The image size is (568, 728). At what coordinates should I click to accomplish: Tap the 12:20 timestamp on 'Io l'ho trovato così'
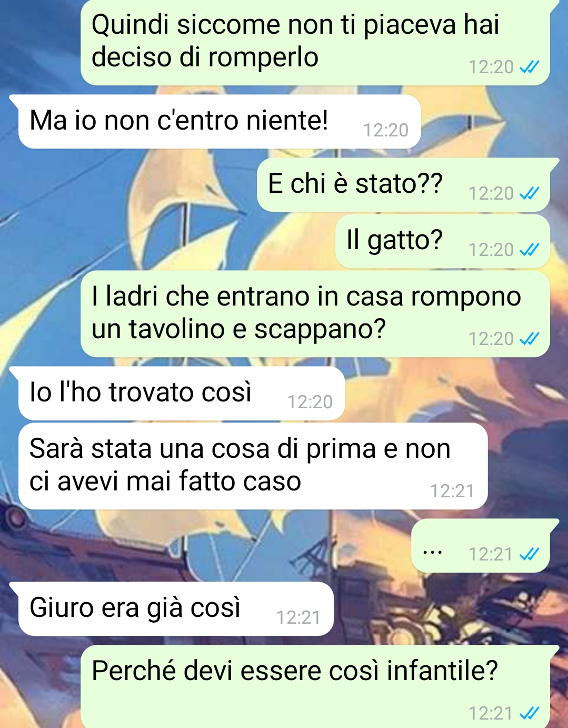(x=310, y=402)
